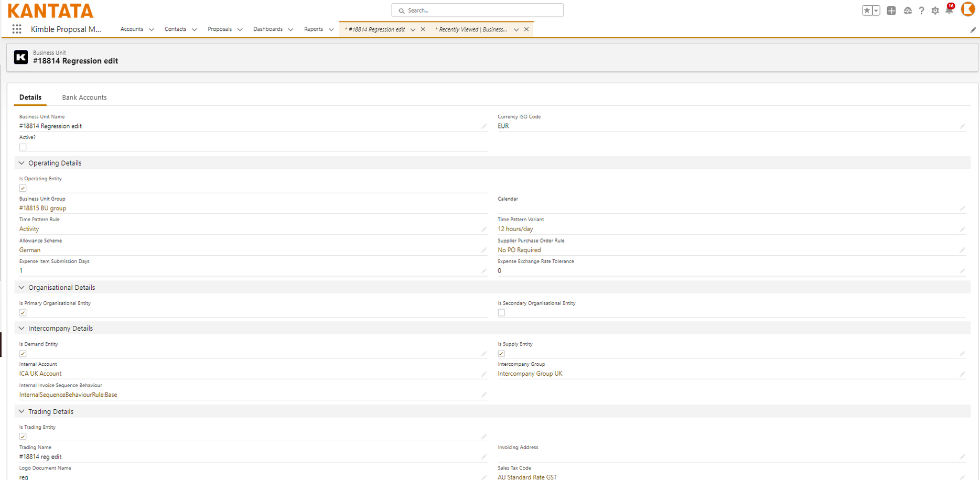Edit Intercompany Group pencil icon
The width and height of the screenshot is (980, 480).
tap(962, 374)
